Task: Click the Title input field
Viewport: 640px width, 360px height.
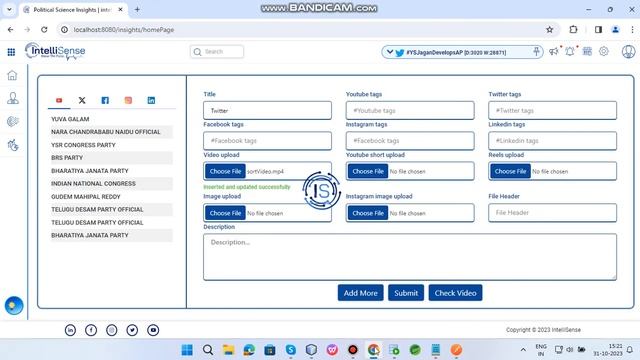Action: [x=267, y=111]
